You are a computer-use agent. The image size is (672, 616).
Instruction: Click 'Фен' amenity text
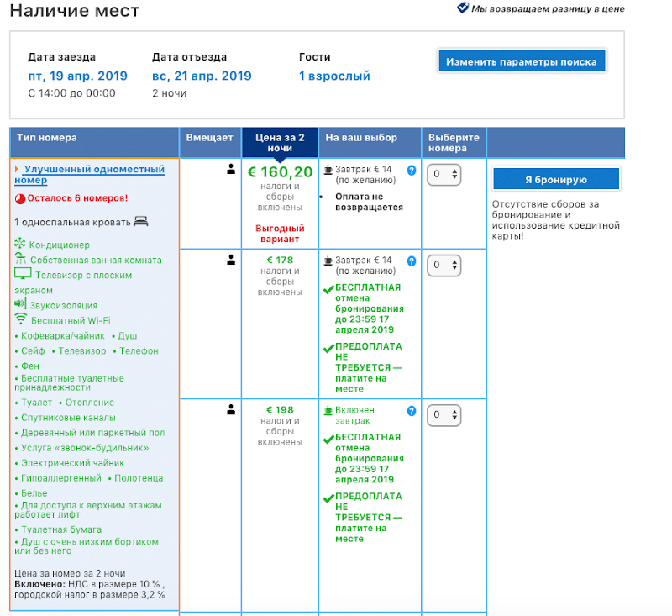(30, 366)
